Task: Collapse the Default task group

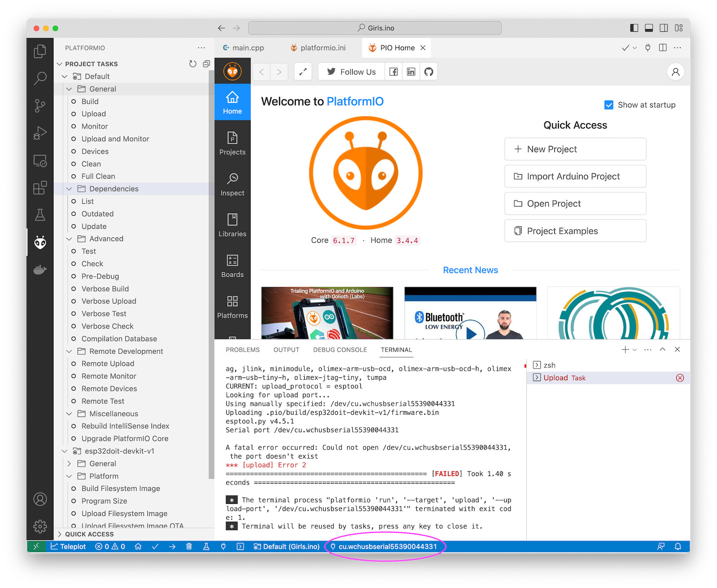Action: [65, 77]
